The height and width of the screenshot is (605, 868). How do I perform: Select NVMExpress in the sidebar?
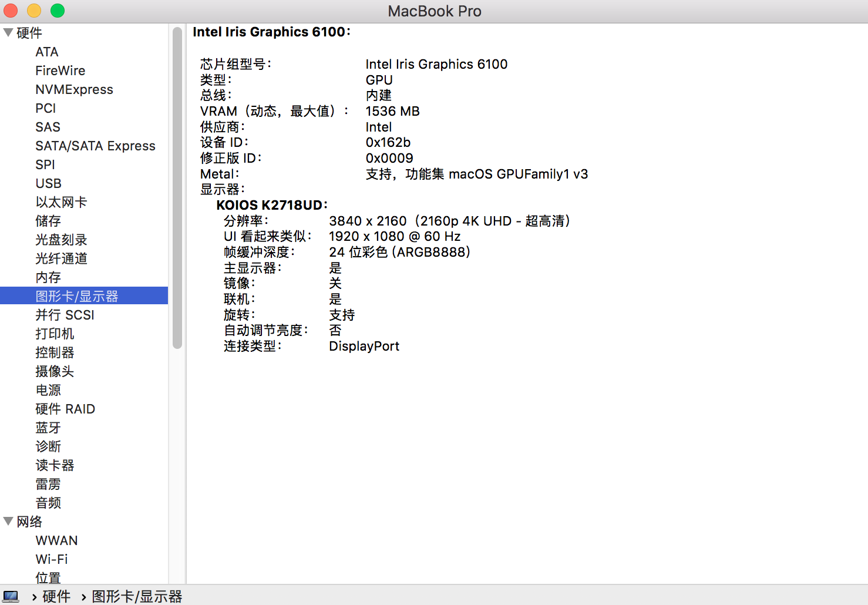point(74,90)
